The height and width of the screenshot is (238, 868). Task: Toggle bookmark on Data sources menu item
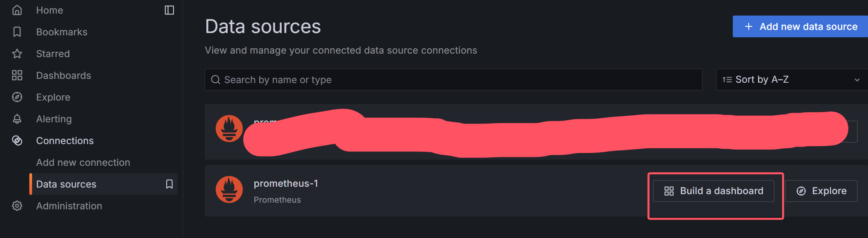[169, 184]
